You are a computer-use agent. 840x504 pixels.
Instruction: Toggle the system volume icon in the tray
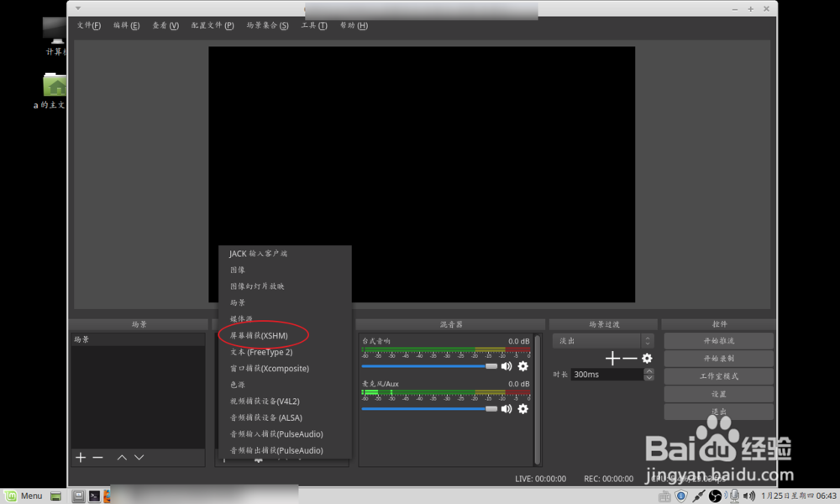tap(748, 496)
